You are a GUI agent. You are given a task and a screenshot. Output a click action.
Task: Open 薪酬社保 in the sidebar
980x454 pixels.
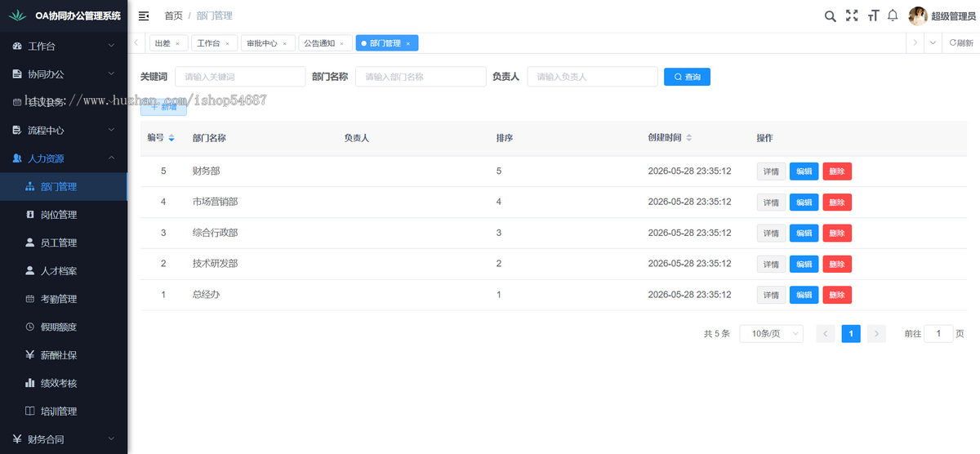pos(64,355)
